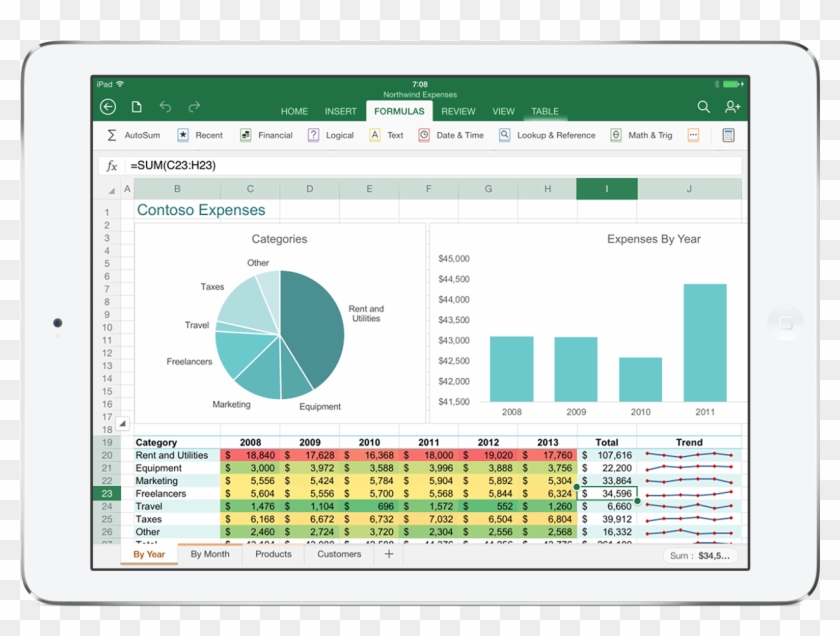Click the Contoso Expenses title cell
The image size is (840, 636).
click(x=201, y=210)
